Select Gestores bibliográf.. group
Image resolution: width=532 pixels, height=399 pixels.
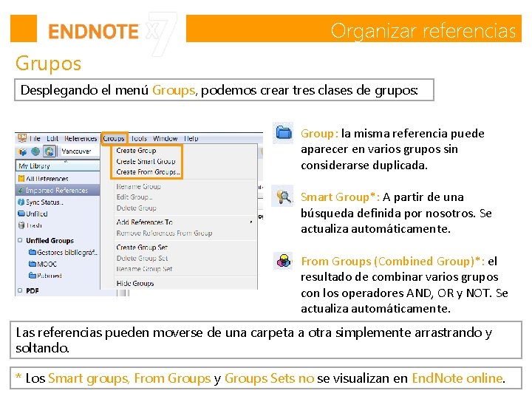point(64,253)
